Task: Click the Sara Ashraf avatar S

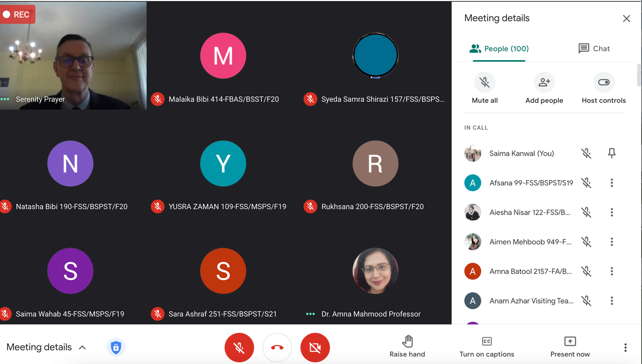Action: (x=223, y=271)
